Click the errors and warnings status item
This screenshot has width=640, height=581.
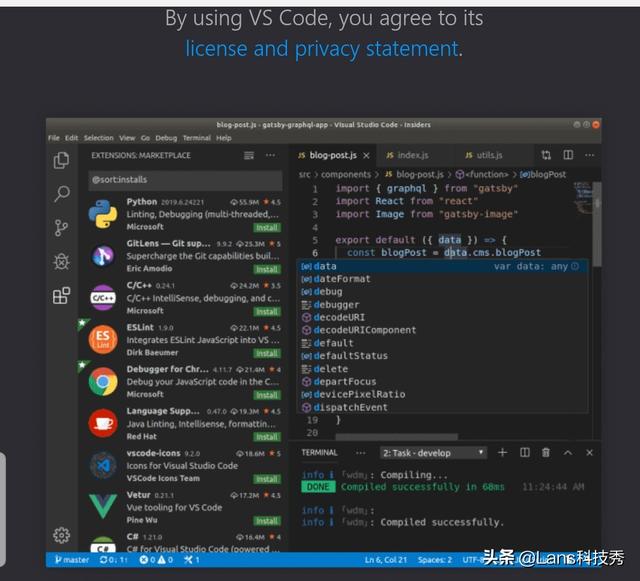point(156,560)
